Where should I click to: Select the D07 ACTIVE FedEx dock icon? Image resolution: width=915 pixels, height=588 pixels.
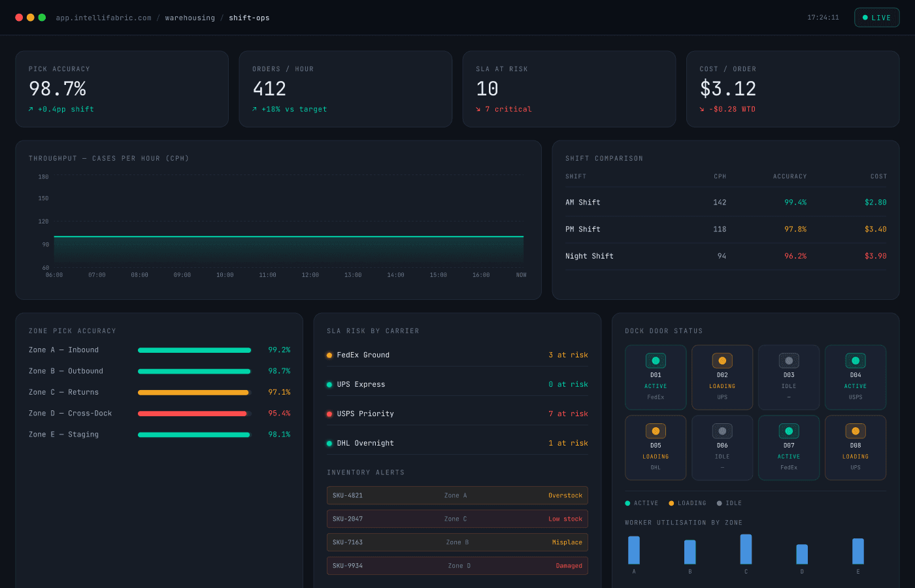(789, 431)
